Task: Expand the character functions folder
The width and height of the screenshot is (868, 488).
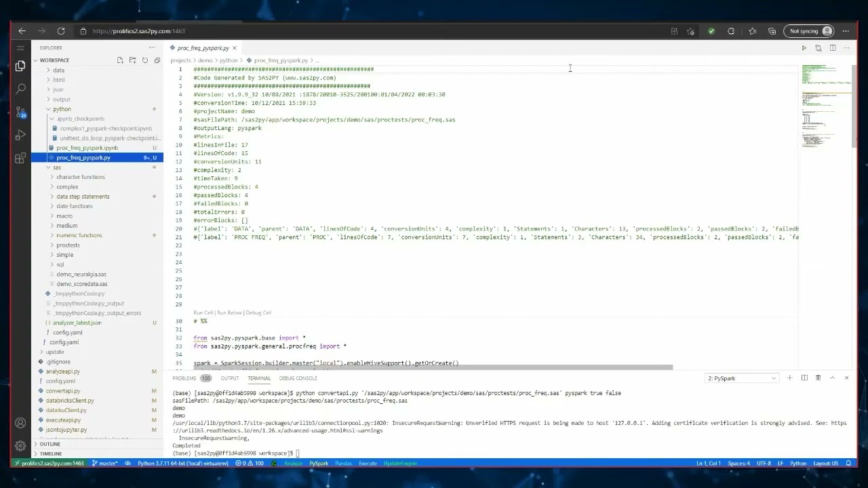Action: [x=81, y=177]
